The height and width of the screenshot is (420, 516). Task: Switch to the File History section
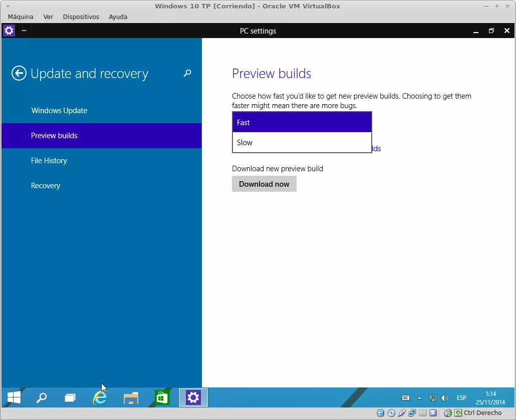(x=49, y=161)
